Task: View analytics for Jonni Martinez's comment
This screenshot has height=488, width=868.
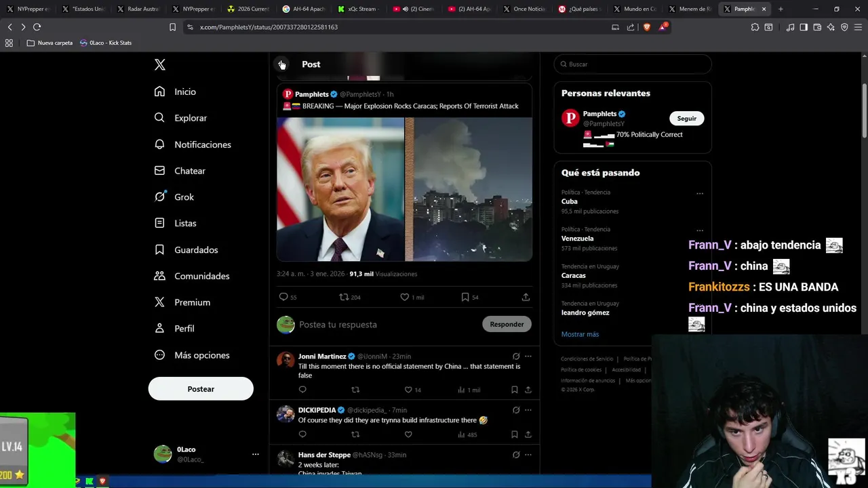Action: pyautogui.click(x=469, y=390)
